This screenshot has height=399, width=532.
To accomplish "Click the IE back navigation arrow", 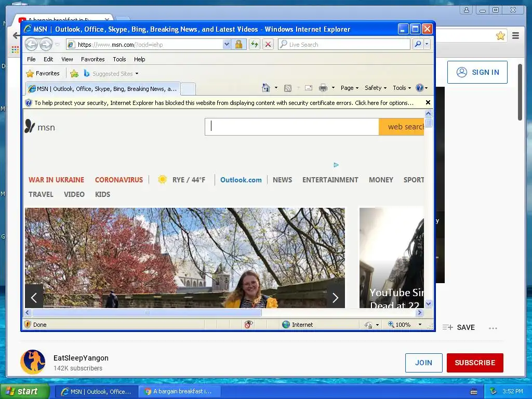I will point(31,44).
